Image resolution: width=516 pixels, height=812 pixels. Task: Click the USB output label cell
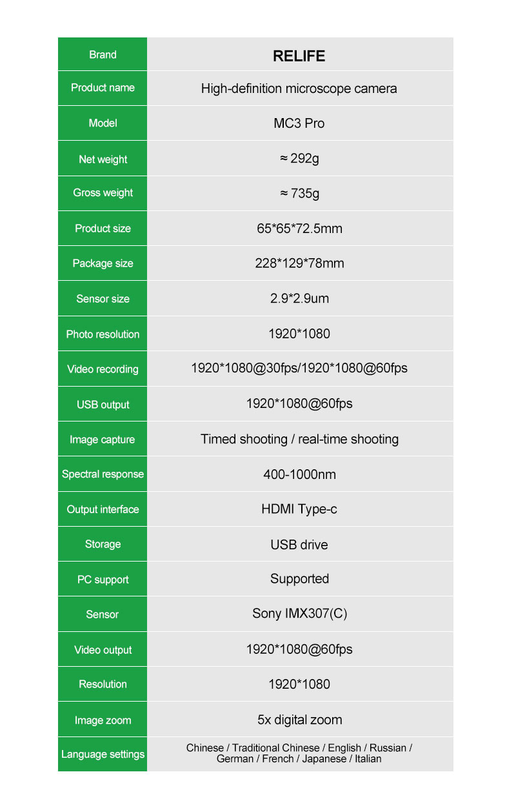click(103, 405)
